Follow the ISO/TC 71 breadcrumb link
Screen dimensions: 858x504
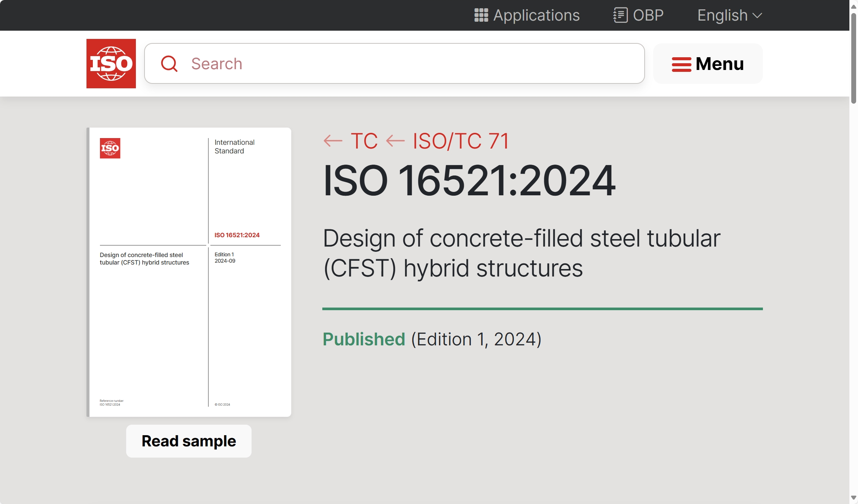[460, 141]
